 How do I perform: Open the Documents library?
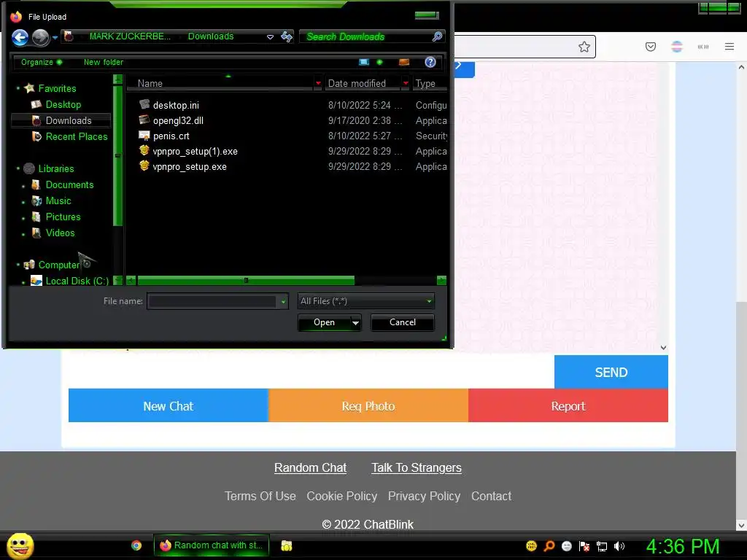tap(69, 184)
